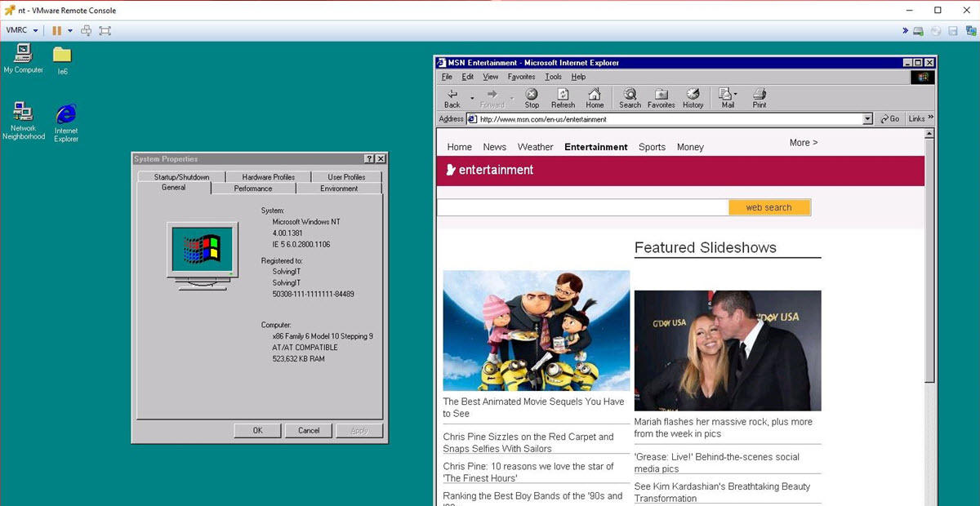Switch to the User Profiles tab

coord(346,177)
